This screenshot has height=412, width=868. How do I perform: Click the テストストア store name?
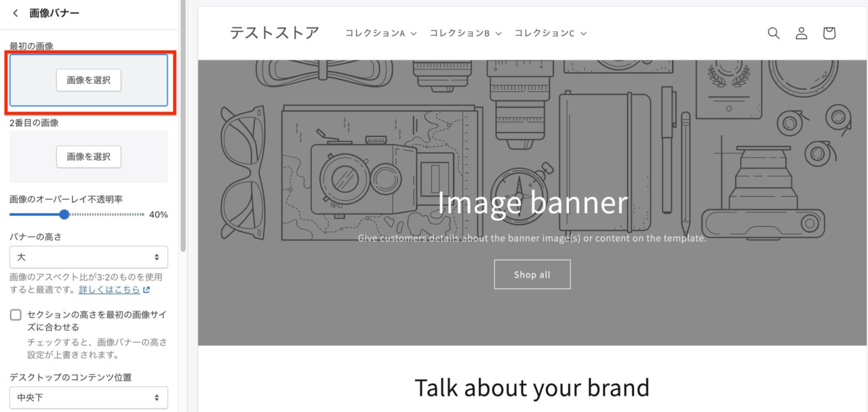275,33
